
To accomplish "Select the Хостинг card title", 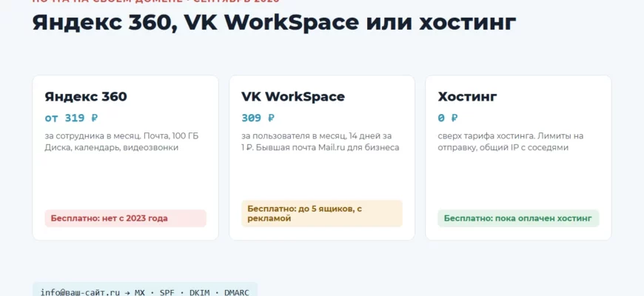I will tap(467, 97).
